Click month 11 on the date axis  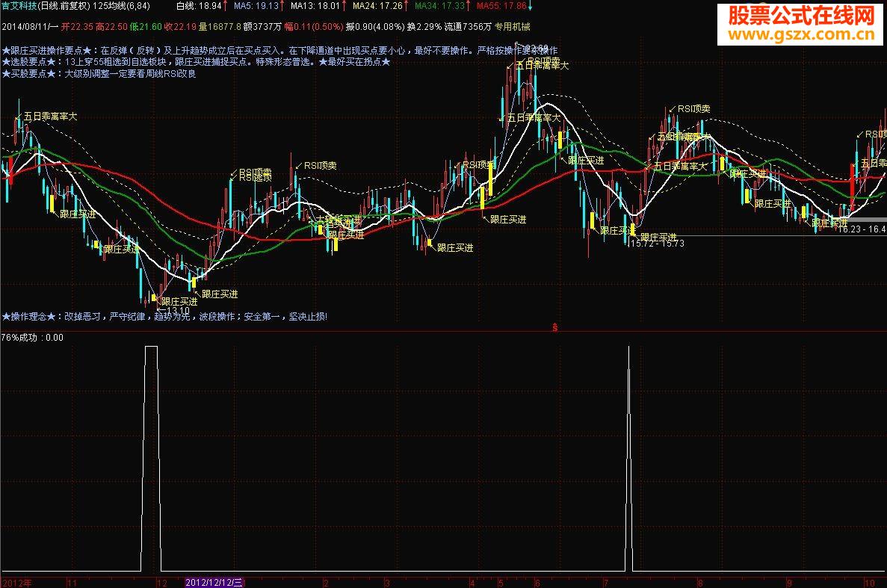(72, 583)
